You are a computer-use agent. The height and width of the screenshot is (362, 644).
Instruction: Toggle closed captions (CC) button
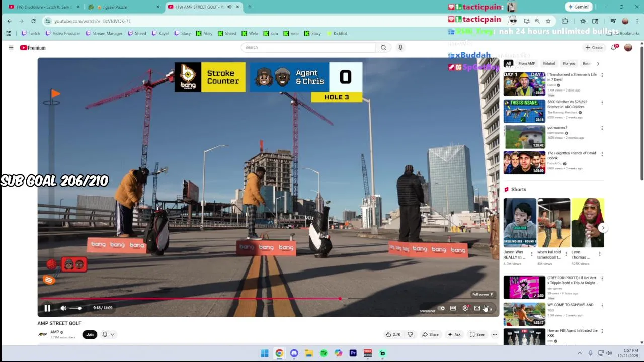(453, 308)
